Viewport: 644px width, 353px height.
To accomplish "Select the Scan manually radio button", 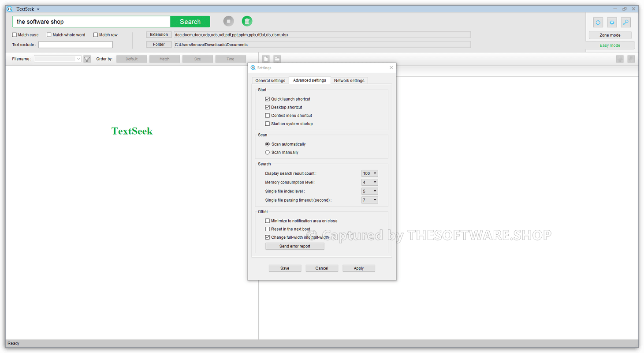I will coord(268,152).
